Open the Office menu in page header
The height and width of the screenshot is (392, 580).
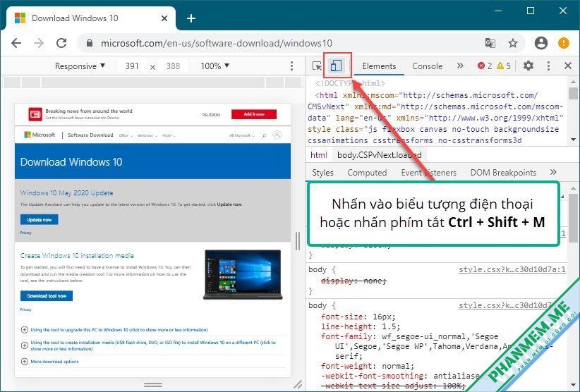point(126,135)
